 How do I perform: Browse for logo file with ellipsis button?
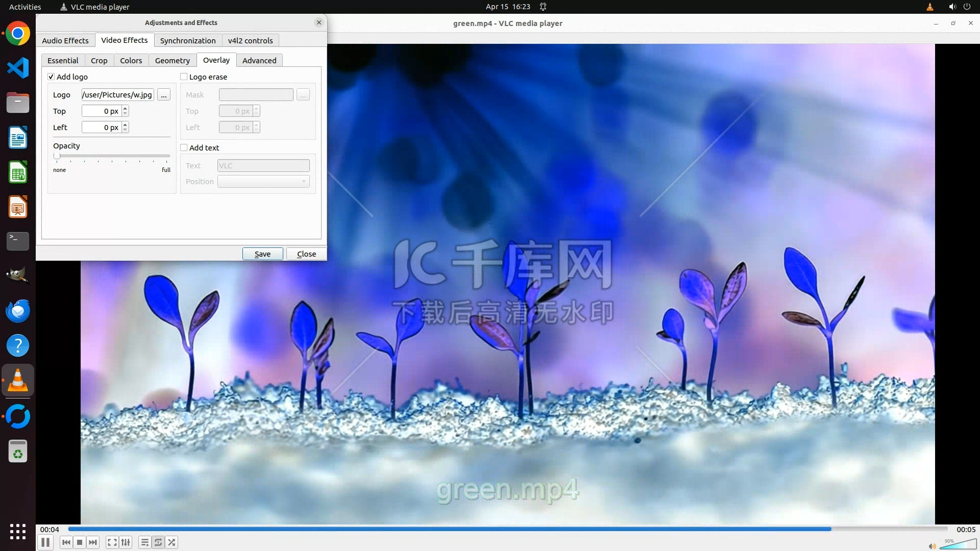tap(164, 95)
